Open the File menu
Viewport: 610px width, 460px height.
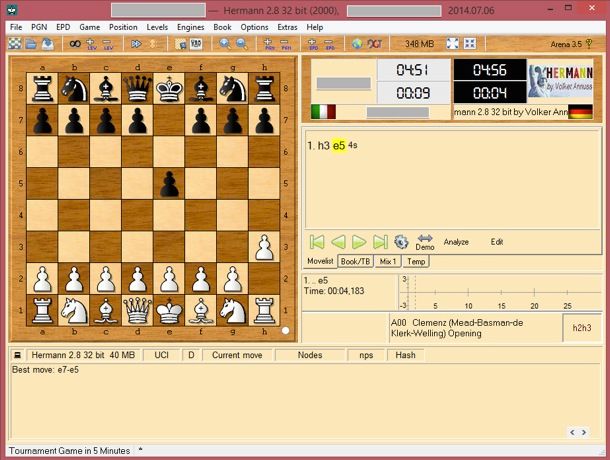point(16,27)
